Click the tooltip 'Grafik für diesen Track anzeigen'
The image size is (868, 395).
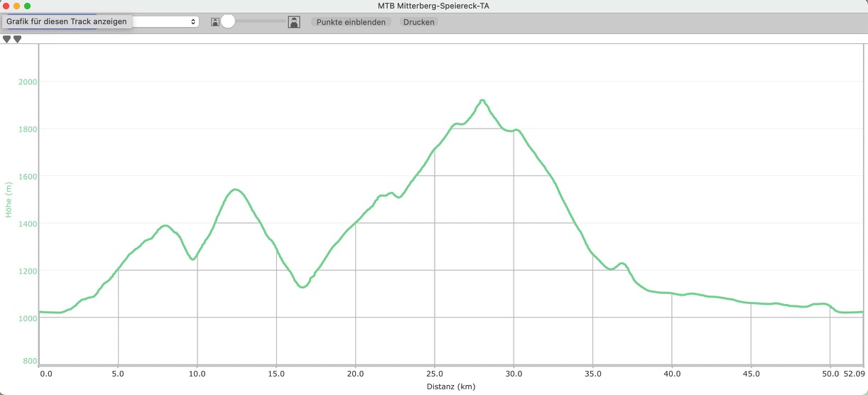67,21
